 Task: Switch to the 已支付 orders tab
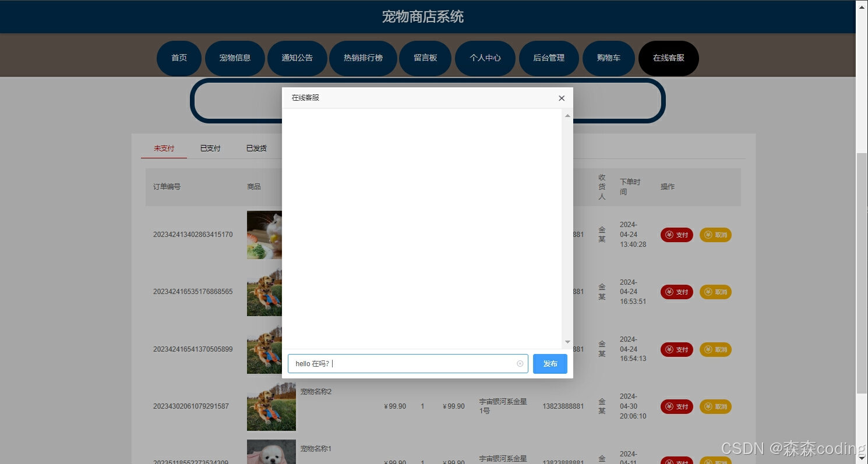coord(210,148)
